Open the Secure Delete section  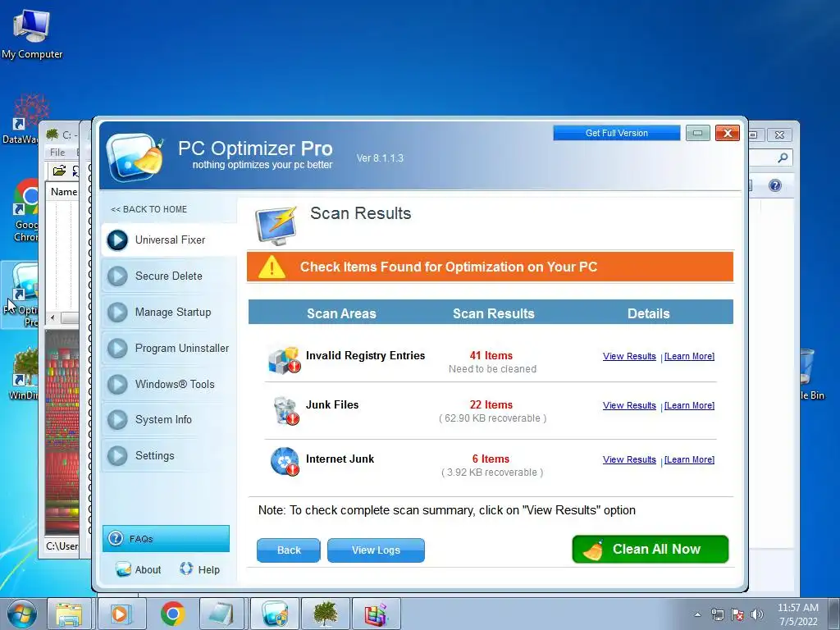click(169, 276)
